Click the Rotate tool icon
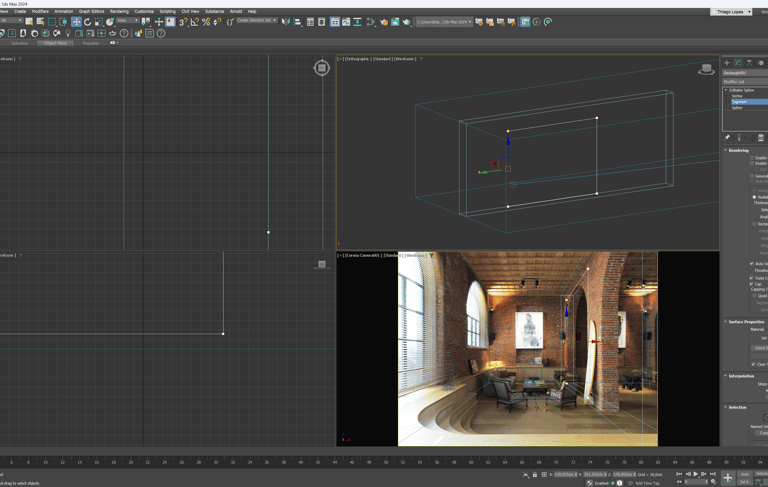Viewport: 768px width, 487px height. point(87,22)
